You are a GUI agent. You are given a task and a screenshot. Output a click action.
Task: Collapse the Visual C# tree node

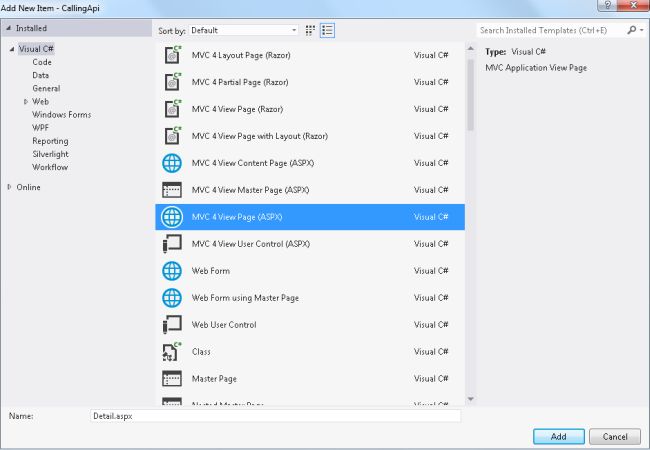pos(12,49)
